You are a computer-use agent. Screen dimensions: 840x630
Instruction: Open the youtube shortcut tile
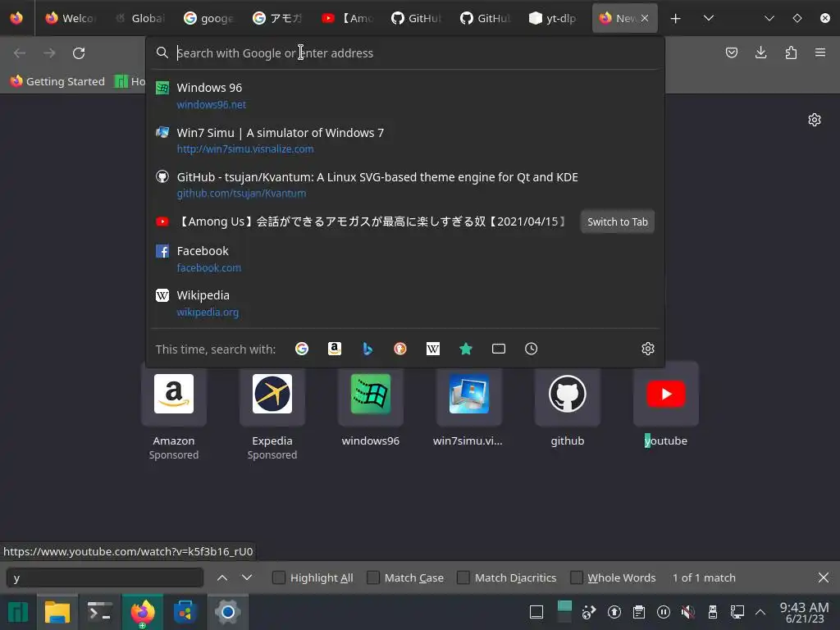click(x=666, y=394)
